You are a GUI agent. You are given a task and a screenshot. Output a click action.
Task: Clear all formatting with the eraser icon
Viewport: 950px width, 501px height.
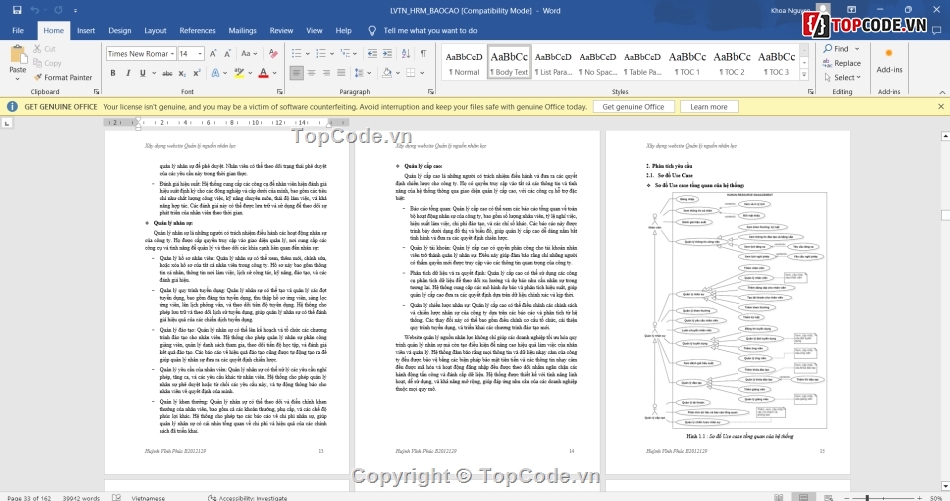click(x=273, y=53)
